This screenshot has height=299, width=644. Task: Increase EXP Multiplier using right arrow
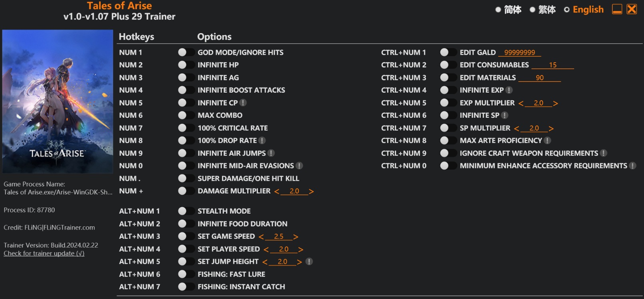[555, 103]
